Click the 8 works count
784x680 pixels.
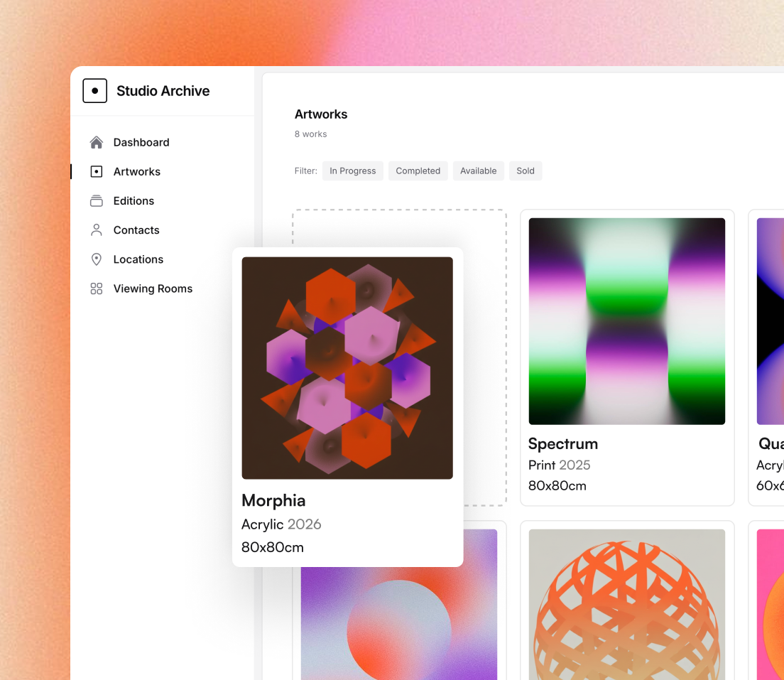point(310,134)
